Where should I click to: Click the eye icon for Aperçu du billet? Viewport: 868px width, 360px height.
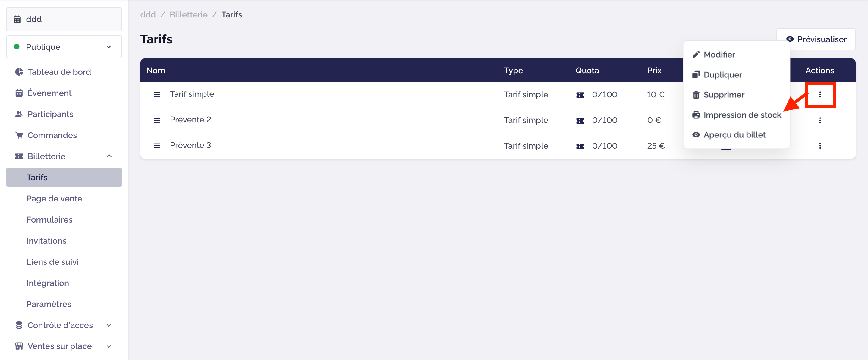pos(696,135)
